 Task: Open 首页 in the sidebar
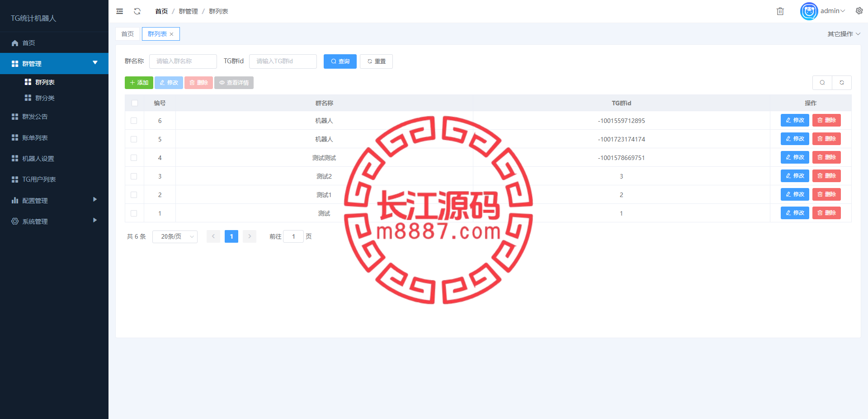point(54,42)
